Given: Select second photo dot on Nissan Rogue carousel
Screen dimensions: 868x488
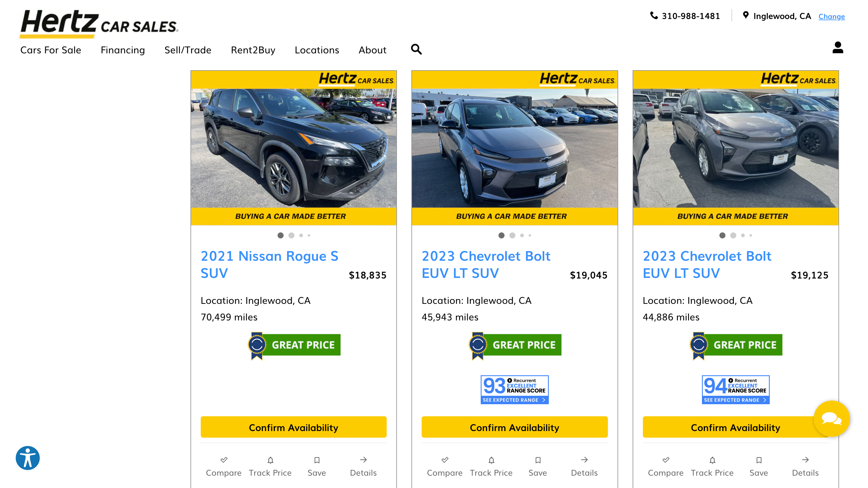Looking at the screenshot, I should (291, 236).
